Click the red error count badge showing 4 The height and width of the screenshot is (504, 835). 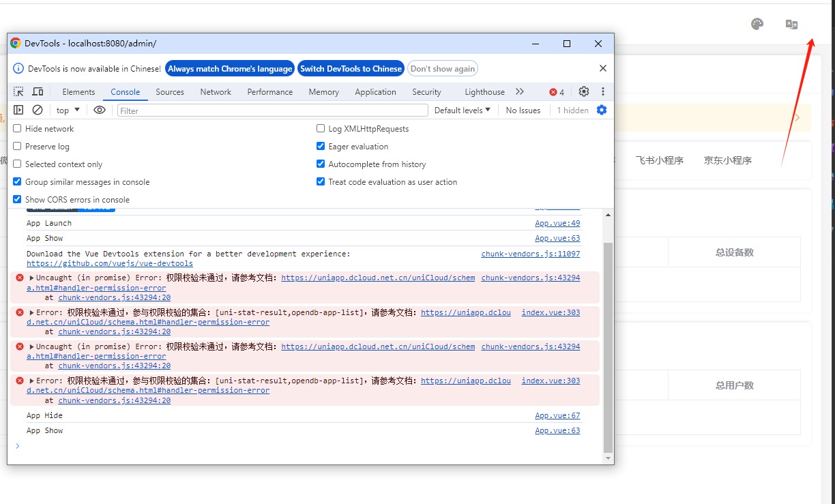click(557, 92)
